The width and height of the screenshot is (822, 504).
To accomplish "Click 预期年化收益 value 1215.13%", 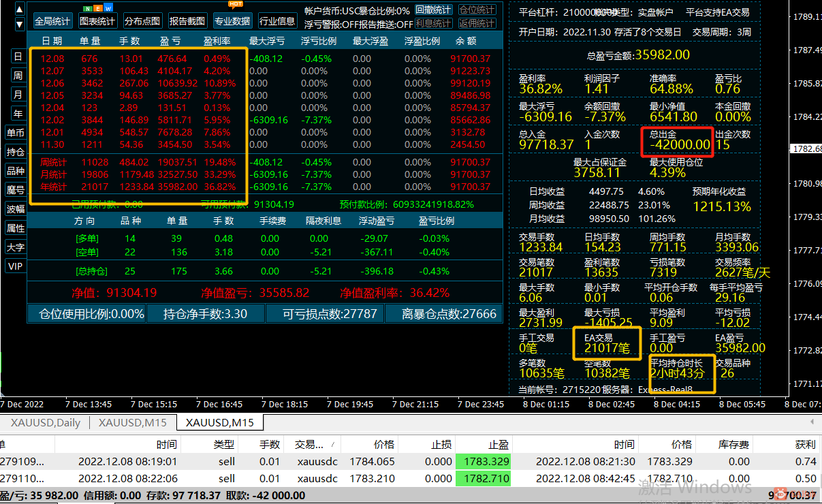I will tap(722, 206).
